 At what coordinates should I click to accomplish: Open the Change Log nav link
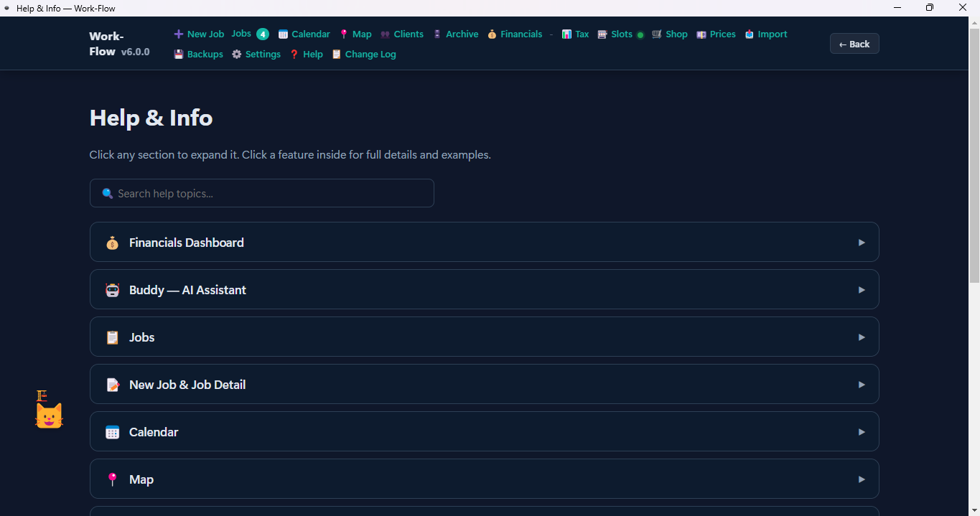(x=364, y=55)
